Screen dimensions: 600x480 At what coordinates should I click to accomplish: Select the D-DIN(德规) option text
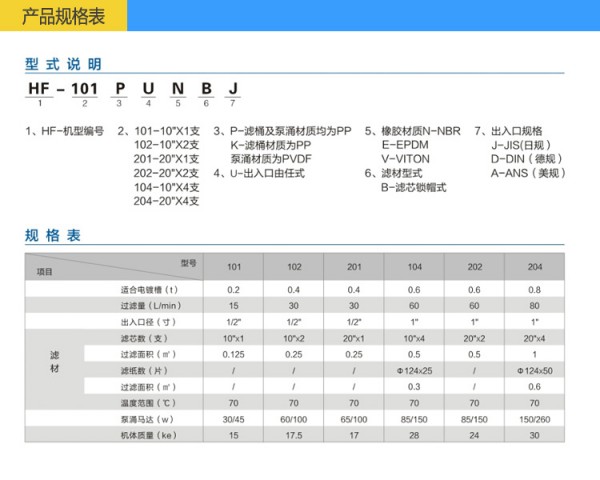[x=527, y=159]
